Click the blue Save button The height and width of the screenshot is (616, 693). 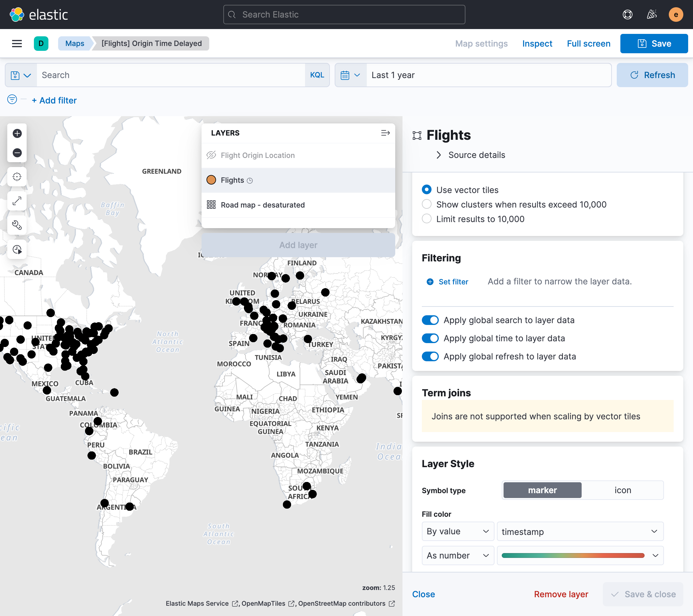(x=654, y=43)
